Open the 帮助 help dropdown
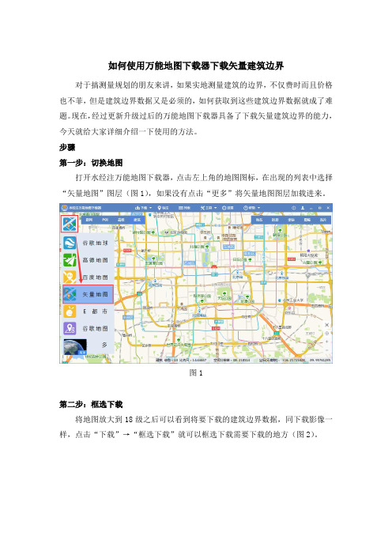 click(251, 208)
